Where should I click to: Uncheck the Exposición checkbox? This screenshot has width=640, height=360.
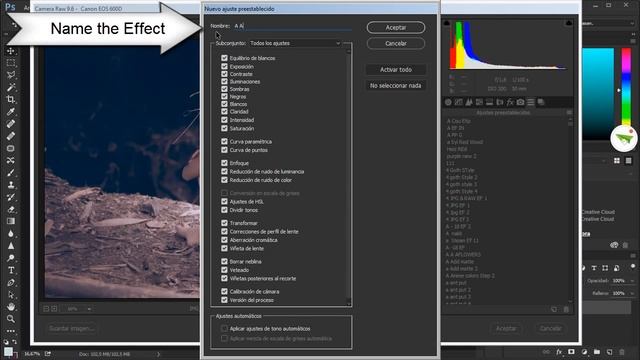click(224, 66)
